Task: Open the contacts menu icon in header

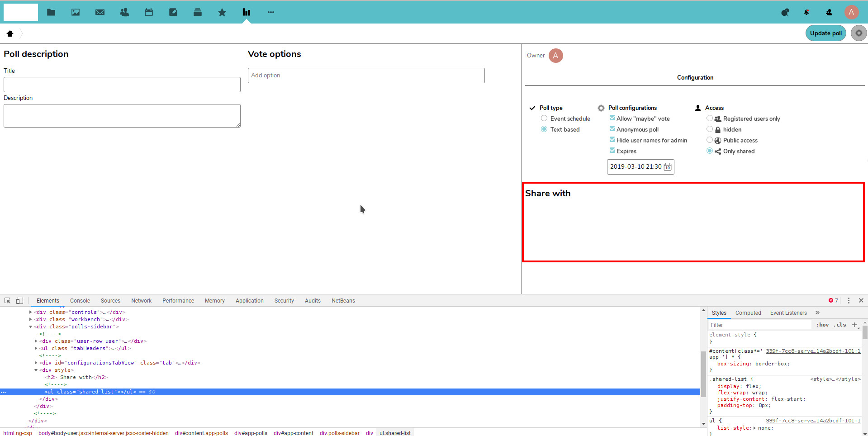Action: tap(829, 12)
